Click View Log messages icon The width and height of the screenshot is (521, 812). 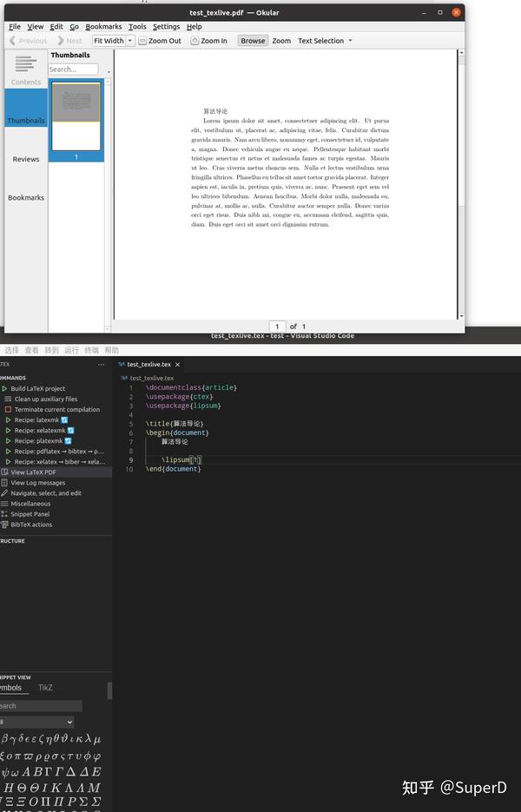pyautogui.click(x=4, y=482)
